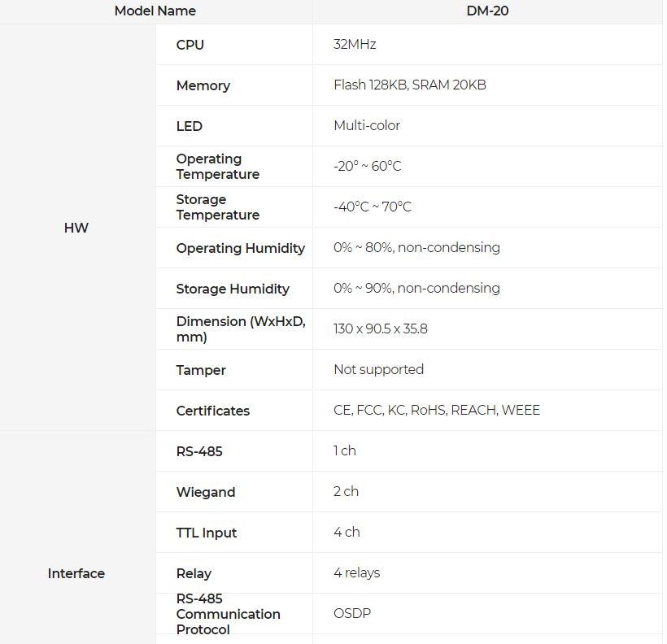Viewport: 667px width, 644px height.
Task: Select the -40°C ~ 70°C storage value
Action: 372,207
